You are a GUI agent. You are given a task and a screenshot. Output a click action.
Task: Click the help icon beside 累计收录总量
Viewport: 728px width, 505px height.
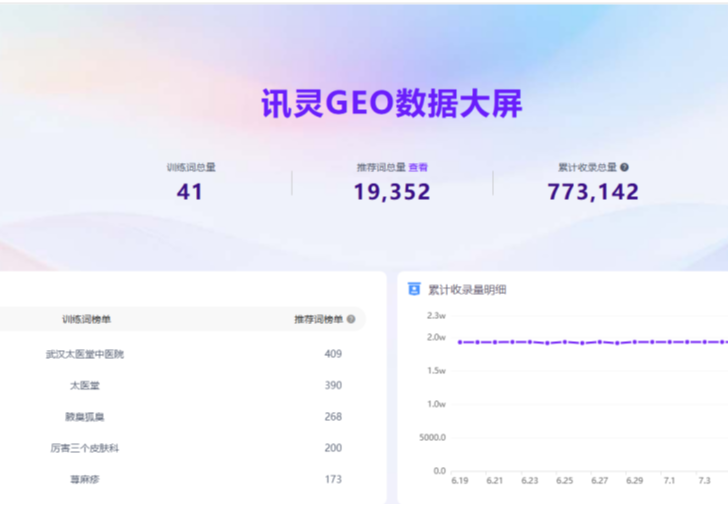click(x=624, y=168)
